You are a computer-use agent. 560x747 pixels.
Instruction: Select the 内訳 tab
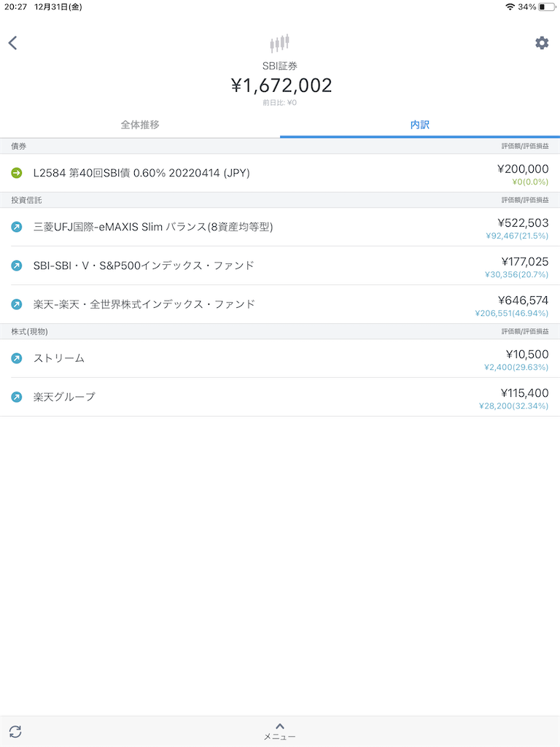pos(420,125)
